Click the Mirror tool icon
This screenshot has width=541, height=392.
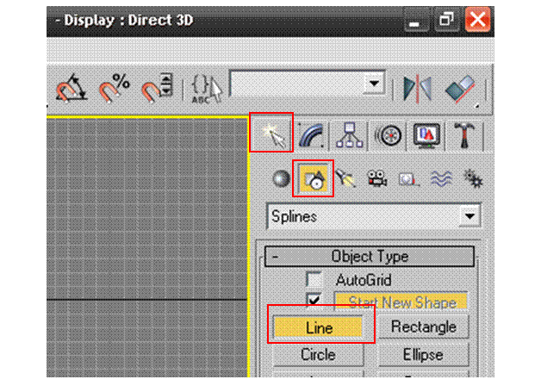click(418, 88)
